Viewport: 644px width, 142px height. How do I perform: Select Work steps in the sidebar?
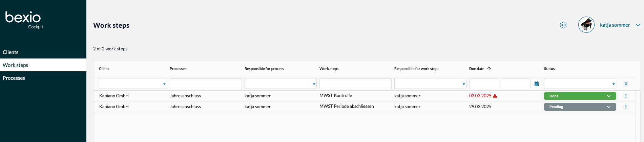tap(16, 65)
